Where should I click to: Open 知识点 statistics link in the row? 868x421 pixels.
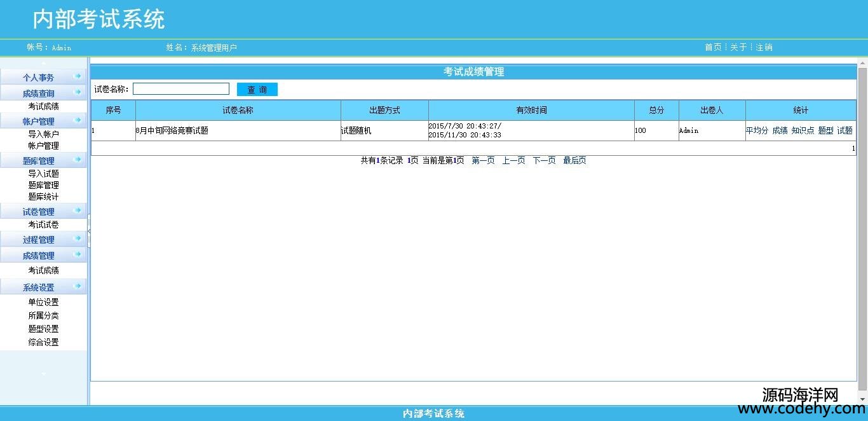[x=802, y=130]
